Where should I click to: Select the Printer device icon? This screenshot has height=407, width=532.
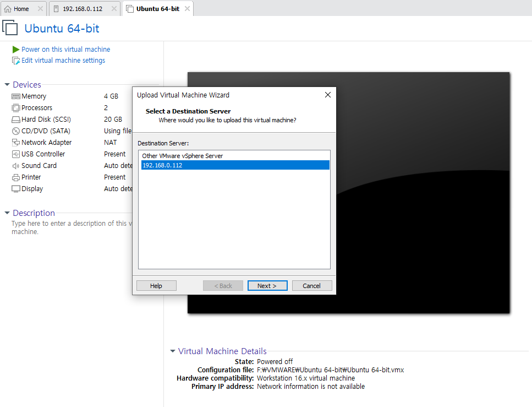[x=15, y=177]
